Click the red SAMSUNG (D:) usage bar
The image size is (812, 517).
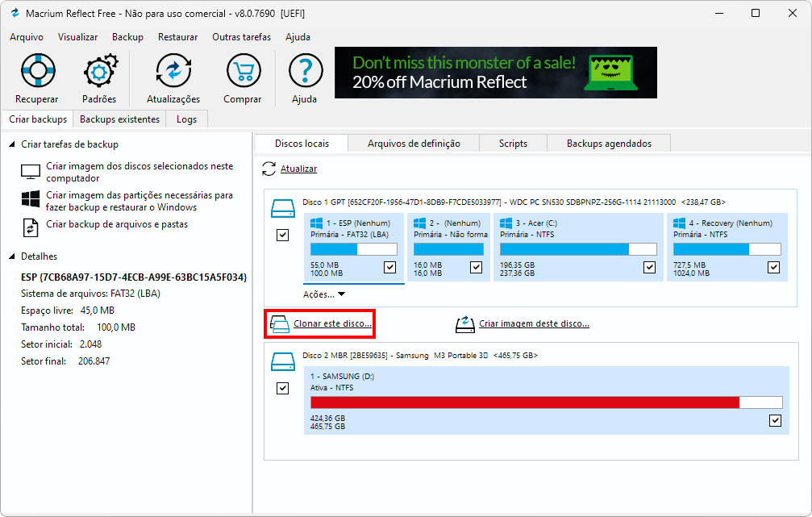click(547, 402)
